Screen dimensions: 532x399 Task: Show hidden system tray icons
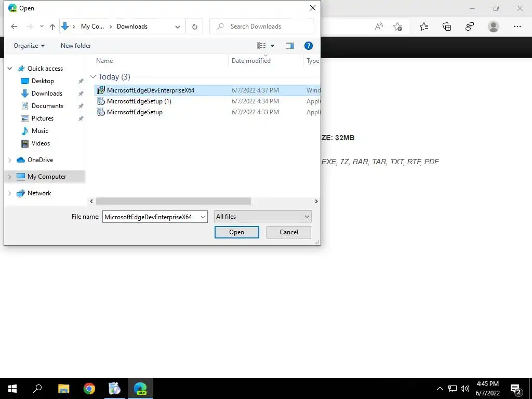[440, 389]
